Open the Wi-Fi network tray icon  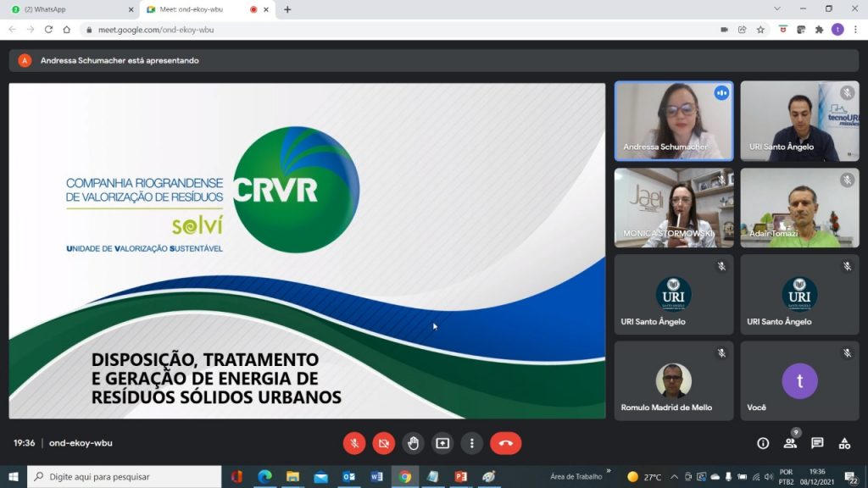[x=755, y=476]
